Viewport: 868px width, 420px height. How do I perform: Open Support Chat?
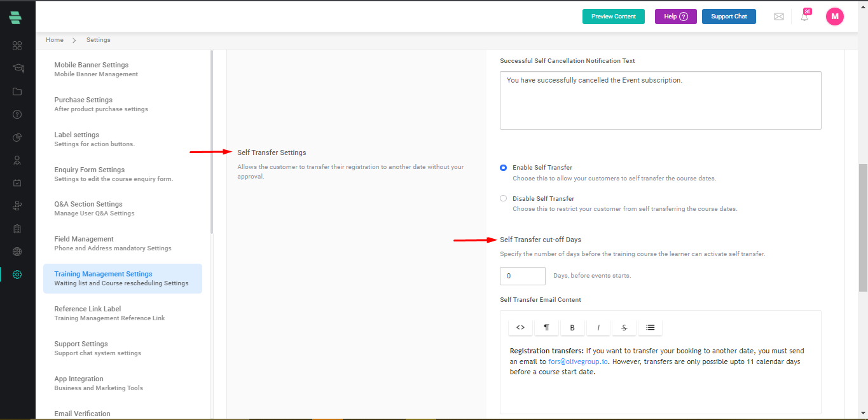click(729, 17)
